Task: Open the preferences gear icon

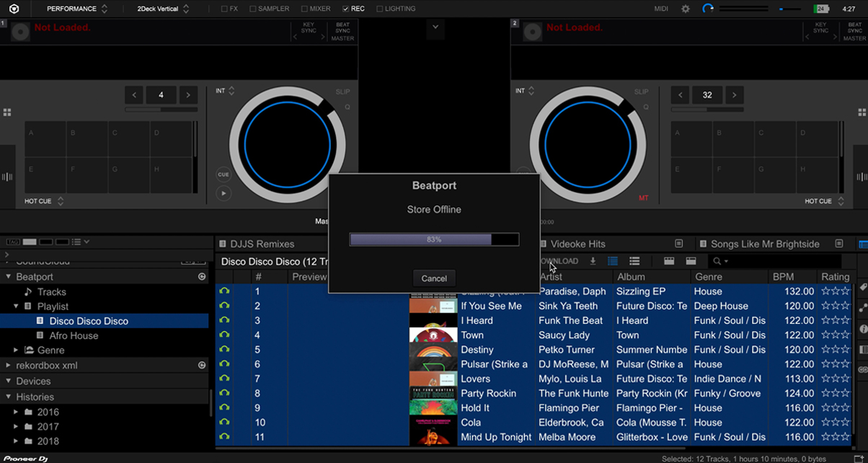Action: [686, 9]
